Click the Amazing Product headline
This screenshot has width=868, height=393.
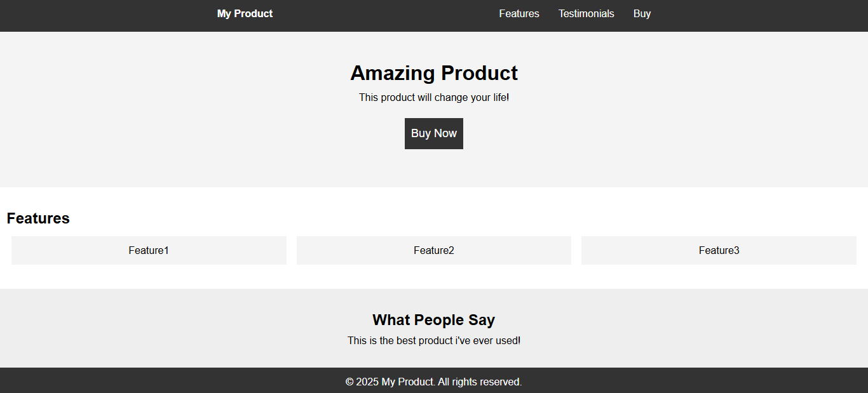point(434,73)
